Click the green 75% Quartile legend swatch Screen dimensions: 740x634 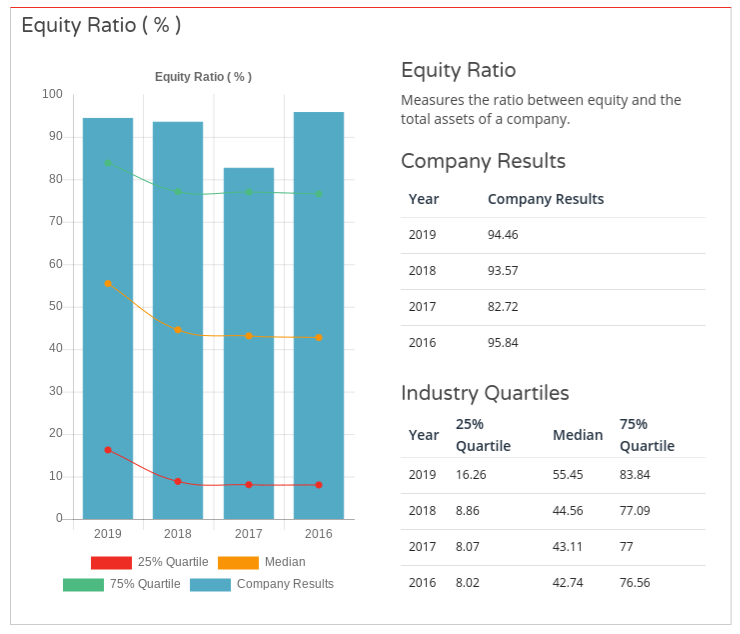point(83,584)
